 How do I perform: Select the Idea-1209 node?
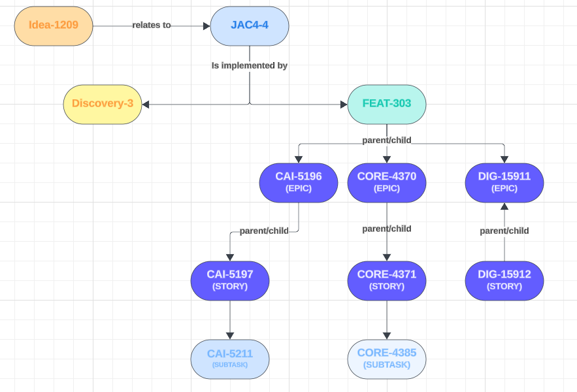tap(54, 25)
